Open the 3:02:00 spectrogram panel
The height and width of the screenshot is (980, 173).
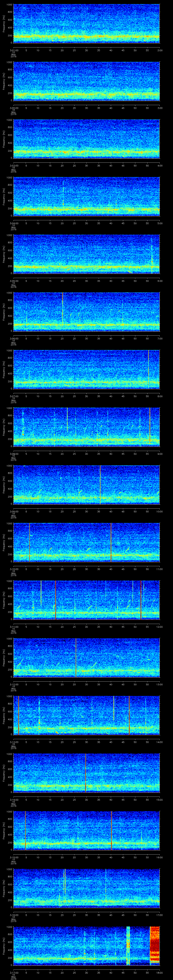pos(86,81)
